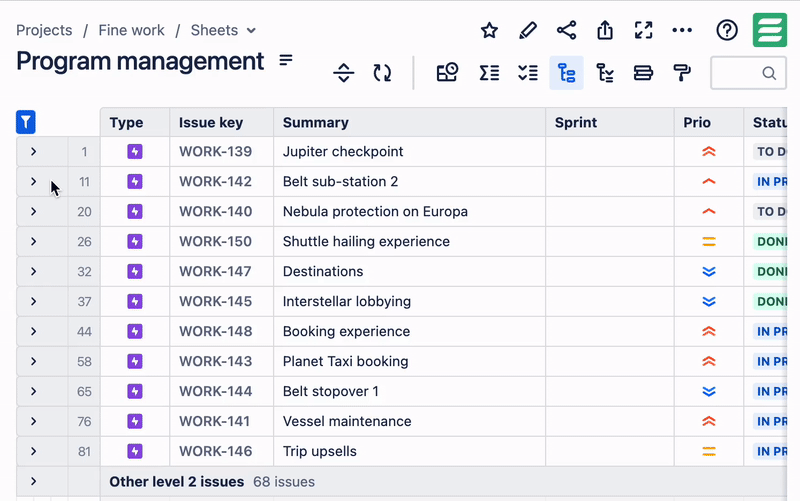This screenshot has width=800, height=501.
Task: Click lowest priority icon for Destinations
Action: [x=709, y=271]
